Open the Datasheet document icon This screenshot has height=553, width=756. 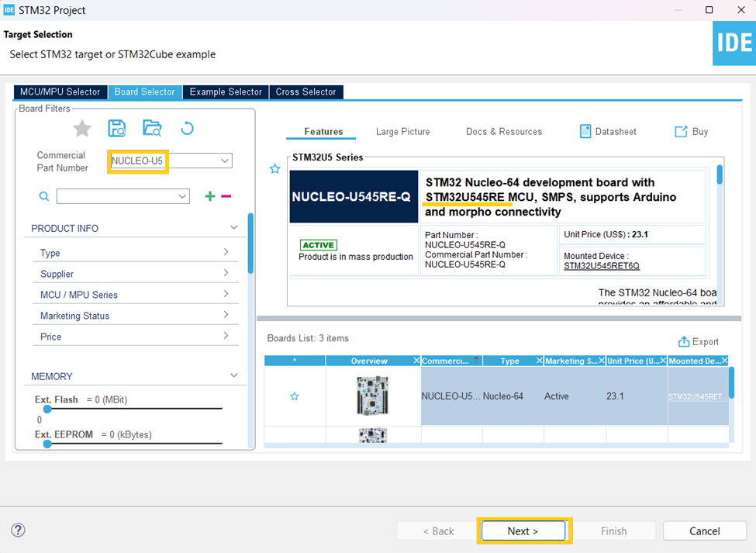(x=585, y=131)
